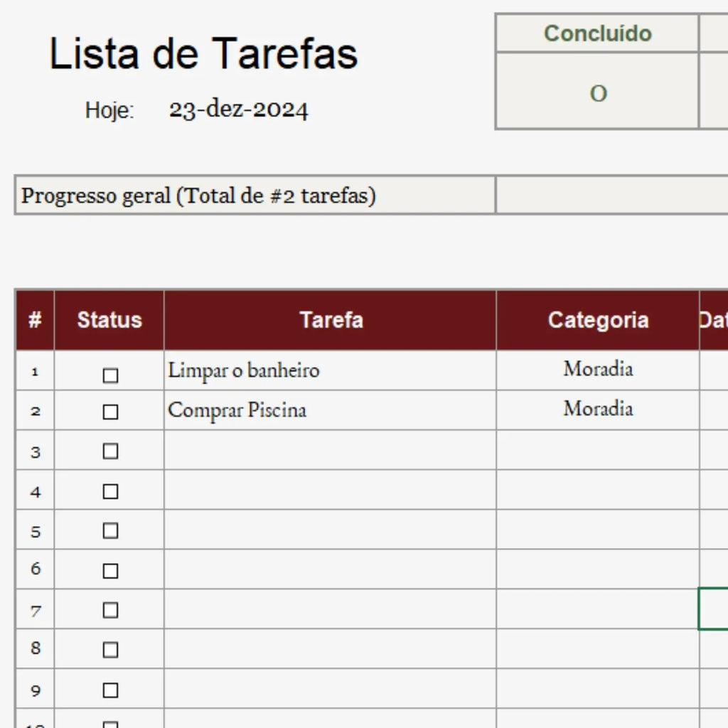Check the status box for Limpar o banheiro

pos(110,375)
